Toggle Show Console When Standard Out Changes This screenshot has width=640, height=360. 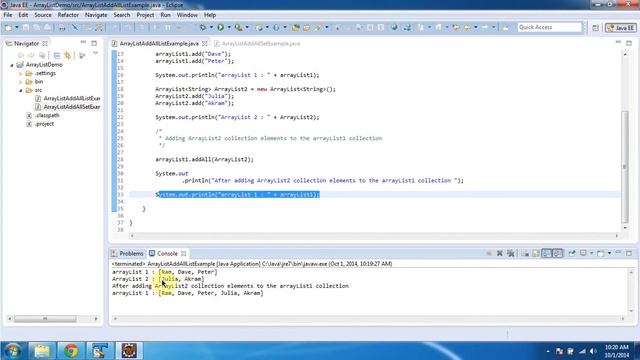547,253
